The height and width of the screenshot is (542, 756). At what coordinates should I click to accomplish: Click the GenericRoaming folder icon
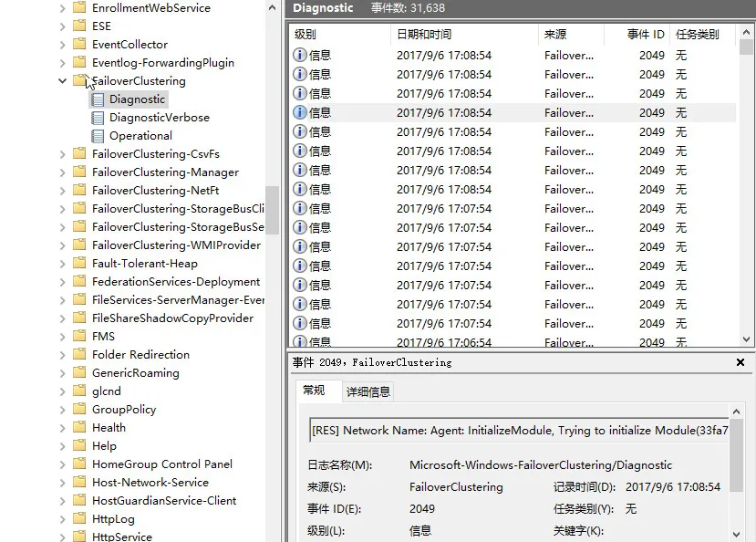pos(79,372)
